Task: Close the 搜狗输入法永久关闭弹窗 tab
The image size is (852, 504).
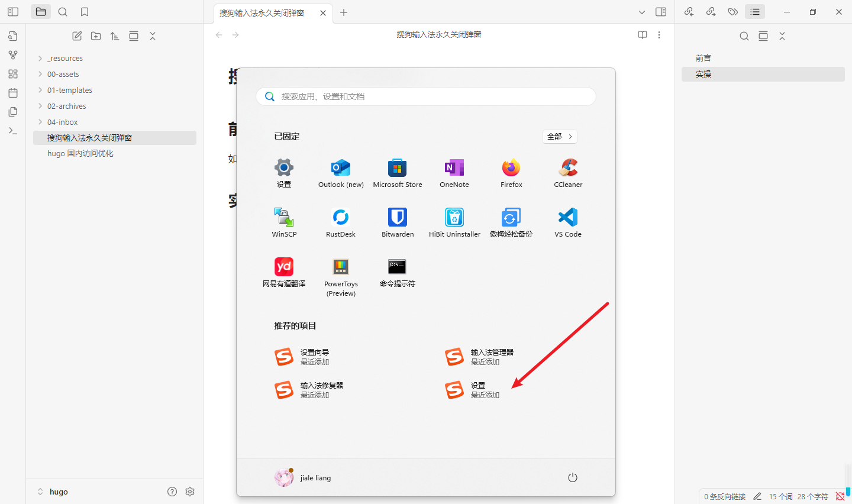Action: pos(323,12)
